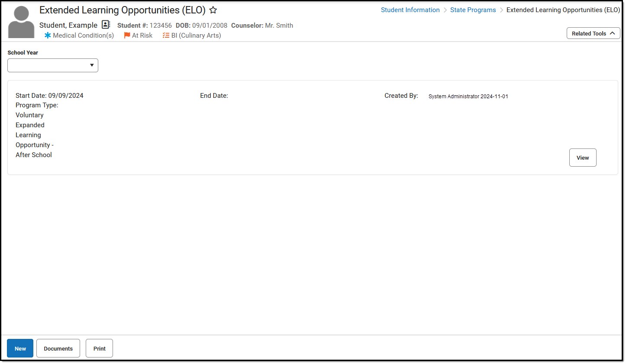The image size is (626, 364).
Task: View the ELO record
Action: 583,158
